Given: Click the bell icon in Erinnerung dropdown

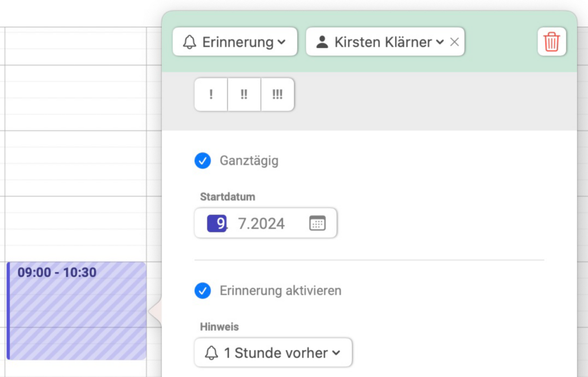Looking at the screenshot, I should pyautogui.click(x=189, y=41).
